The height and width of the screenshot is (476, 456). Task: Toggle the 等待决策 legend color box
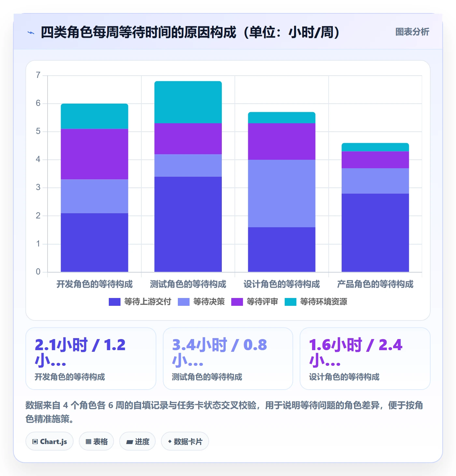[x=184, y=302]
